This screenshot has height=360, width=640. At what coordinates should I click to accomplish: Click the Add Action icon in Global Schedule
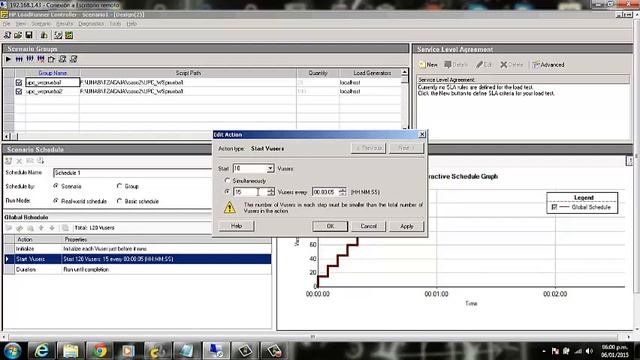pos(9,228)
